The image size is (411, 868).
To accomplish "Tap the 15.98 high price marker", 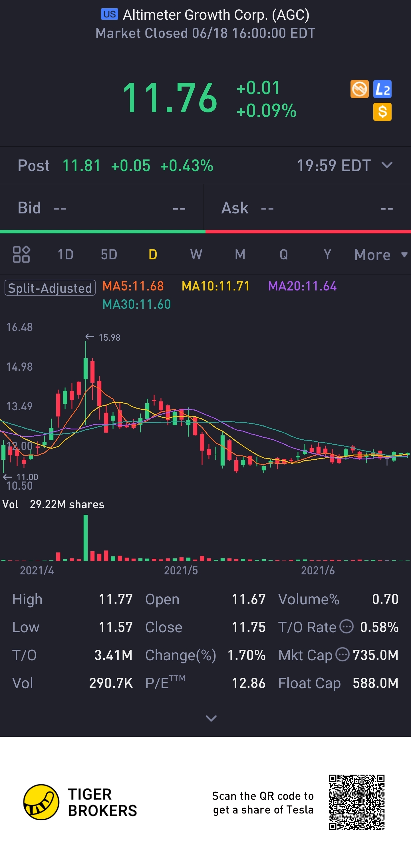I will pyautogui.click(x=103, y=337).
